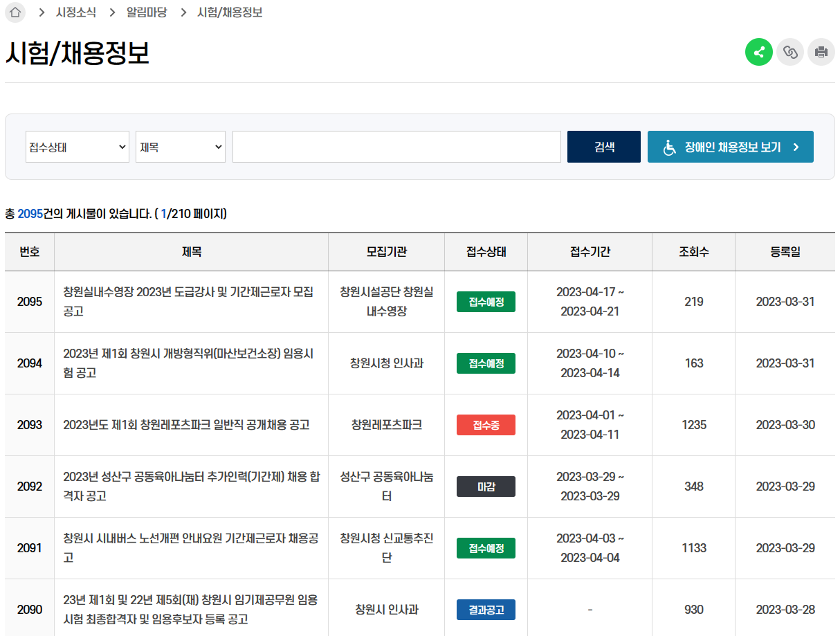Click the 번호 column header

30,252
